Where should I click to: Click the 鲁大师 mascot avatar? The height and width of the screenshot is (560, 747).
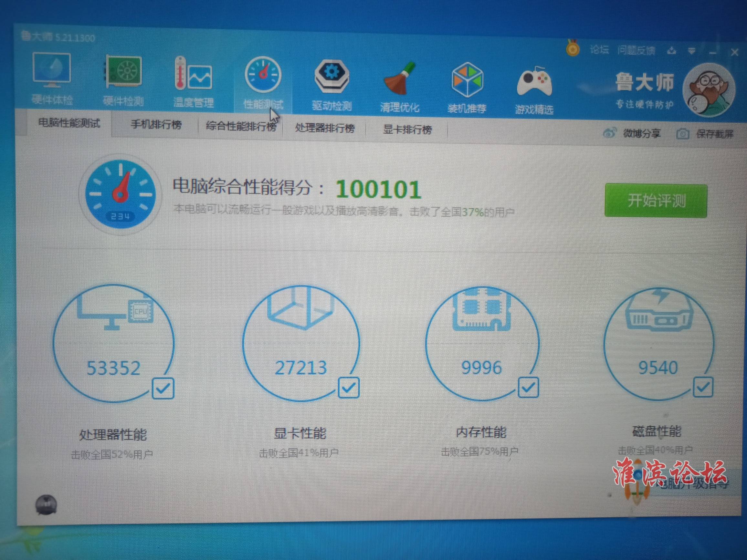coord(708,90)
